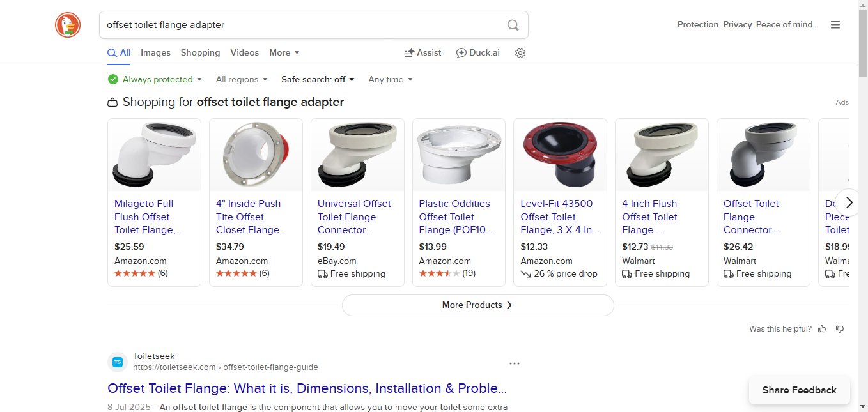Click inside the search input field
868x412 pixels.
300,25
